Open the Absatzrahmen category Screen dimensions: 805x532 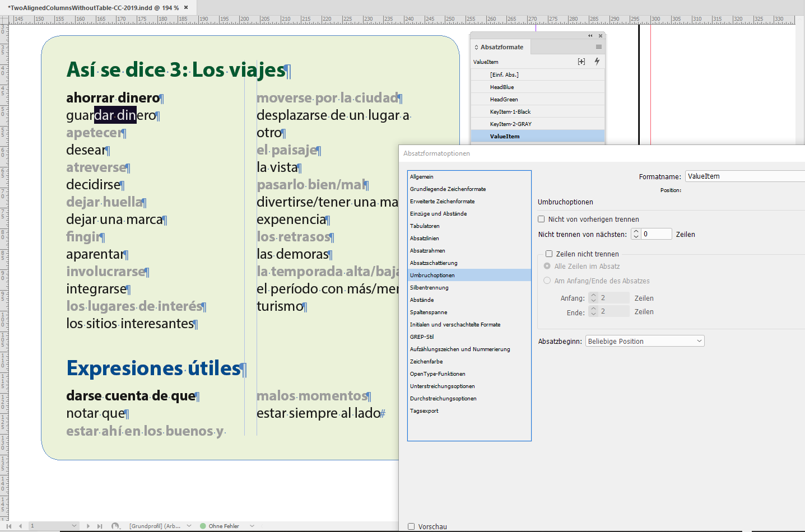tap(469, 250)
